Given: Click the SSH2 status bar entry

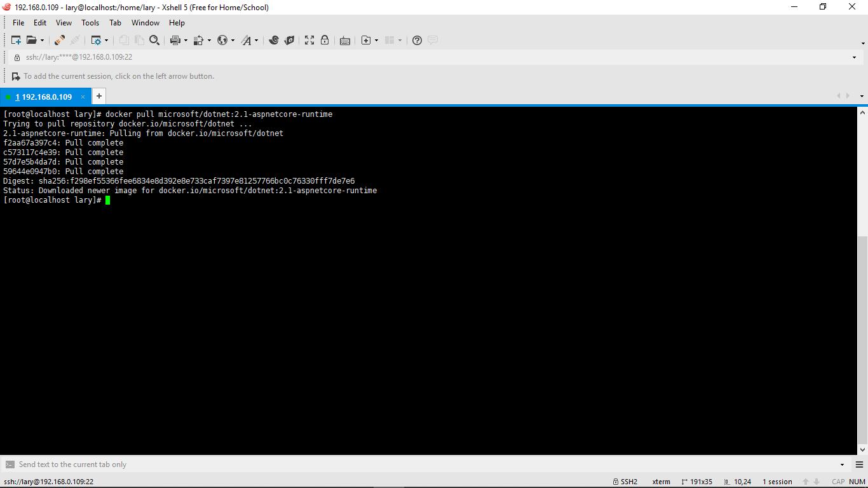Looking at the screenshot, I should coord(625,482).
